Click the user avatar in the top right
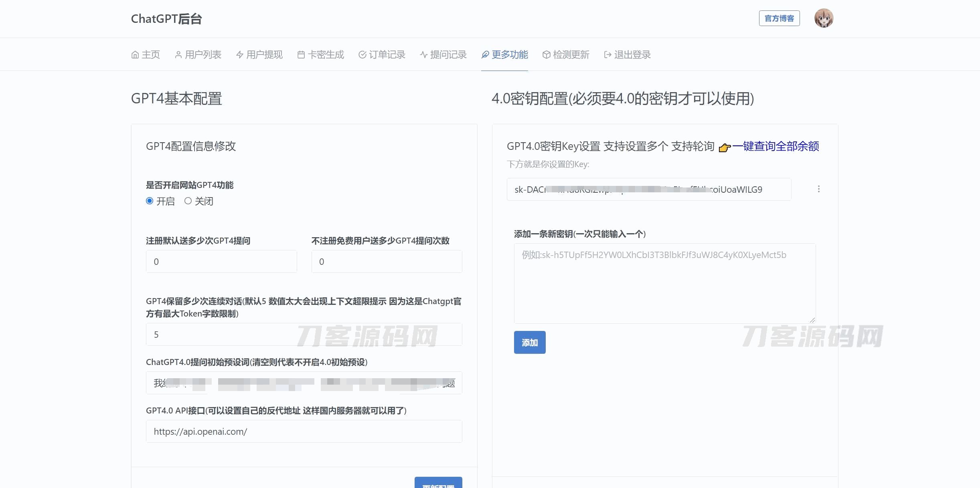 [824, 18]
